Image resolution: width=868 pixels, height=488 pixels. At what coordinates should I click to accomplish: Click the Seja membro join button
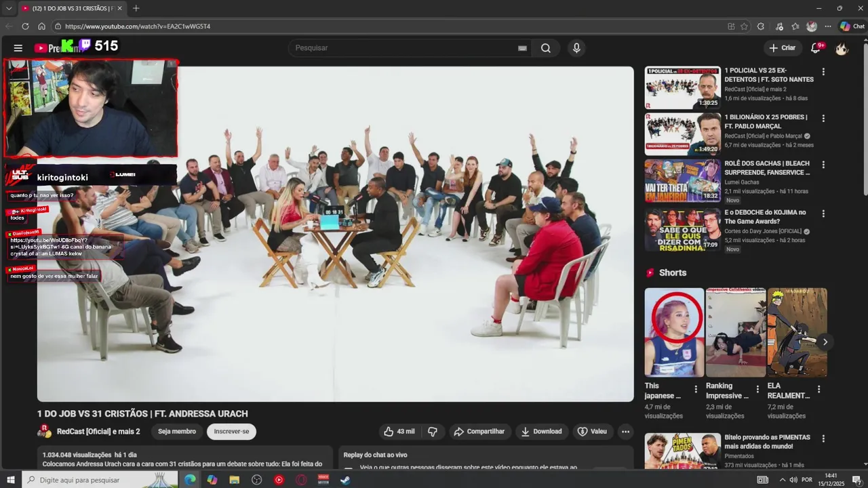click(177, 432)
